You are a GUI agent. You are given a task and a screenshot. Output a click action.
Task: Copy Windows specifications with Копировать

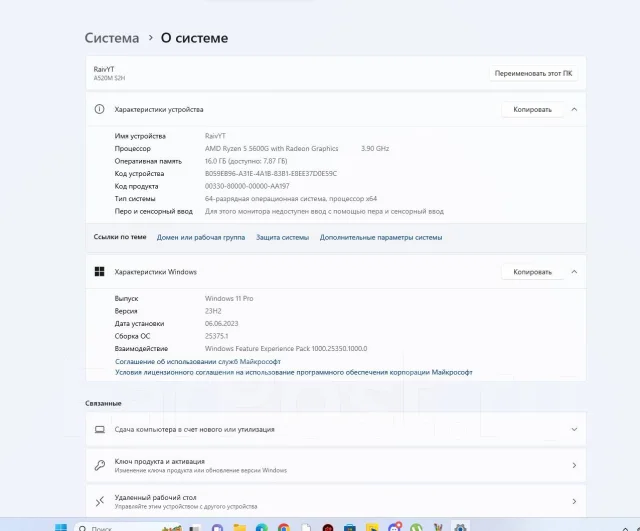tap(532, 272)
